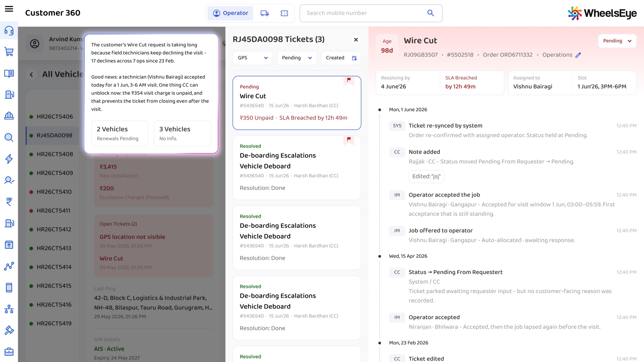Click the search magnifier button
644x362 pixels.
[431, 13]
